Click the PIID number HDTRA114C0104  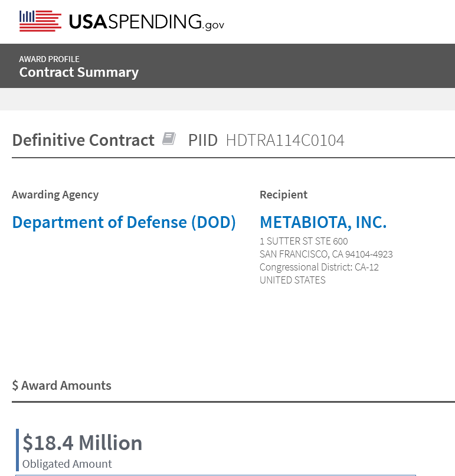click(285, 141)
